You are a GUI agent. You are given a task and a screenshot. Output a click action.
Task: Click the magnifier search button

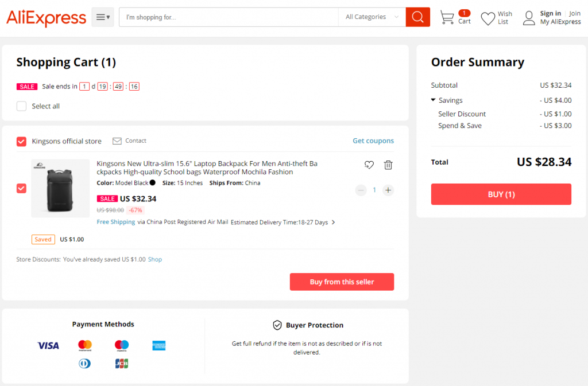[x=418, y=17]
